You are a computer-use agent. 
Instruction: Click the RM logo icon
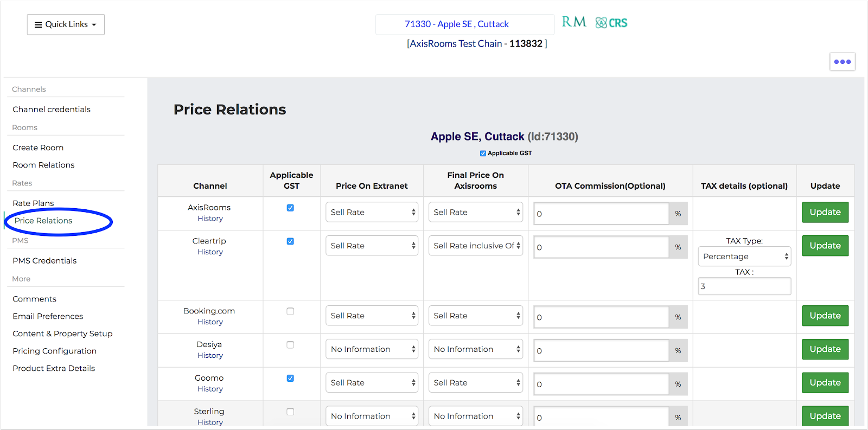coord(573,22)
